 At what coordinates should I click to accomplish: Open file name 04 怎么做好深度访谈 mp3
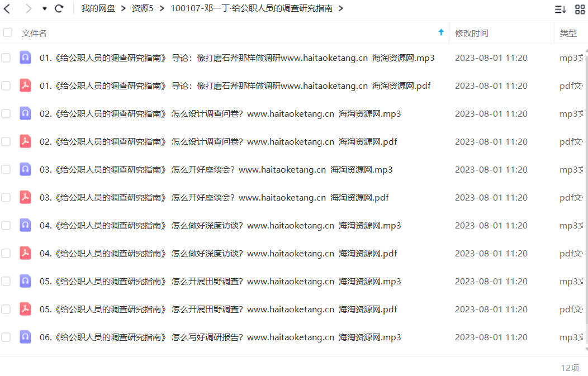coord(220,226)
